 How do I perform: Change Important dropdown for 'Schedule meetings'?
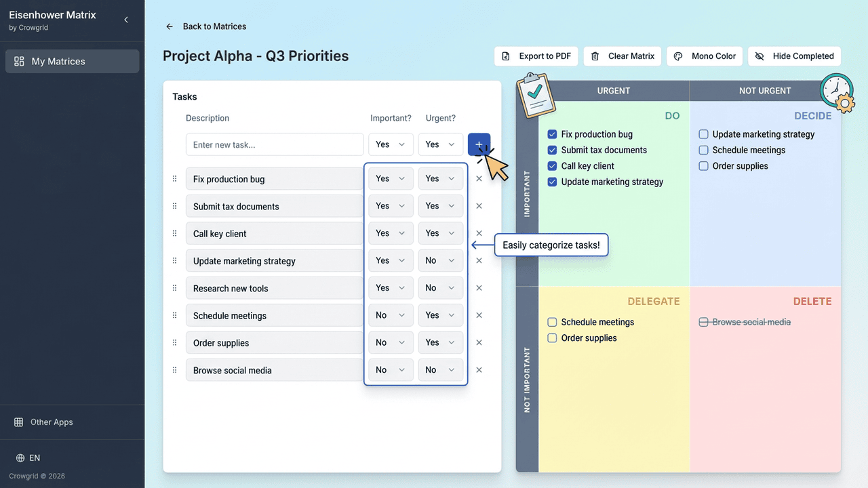pyautogui.click(x=391, y=315)
